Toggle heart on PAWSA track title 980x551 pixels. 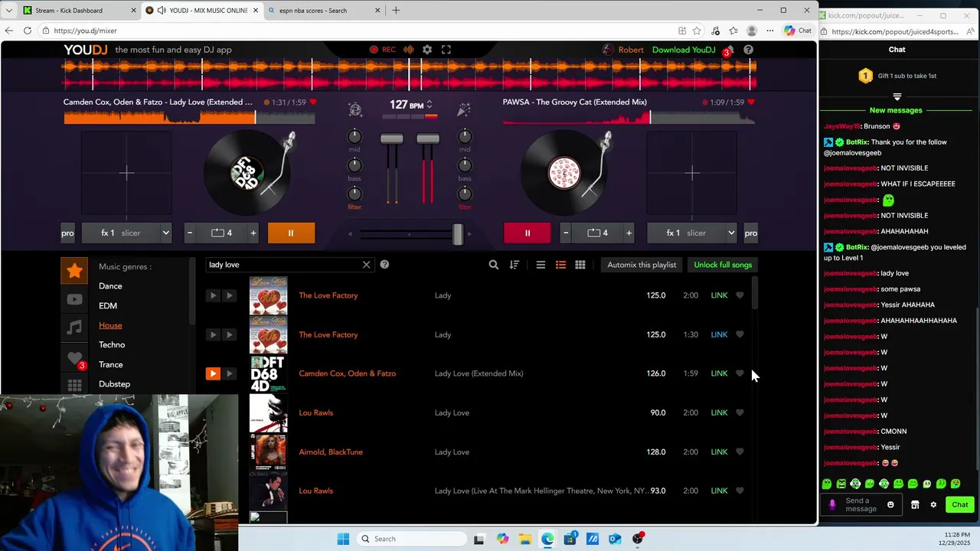point(751,102)
